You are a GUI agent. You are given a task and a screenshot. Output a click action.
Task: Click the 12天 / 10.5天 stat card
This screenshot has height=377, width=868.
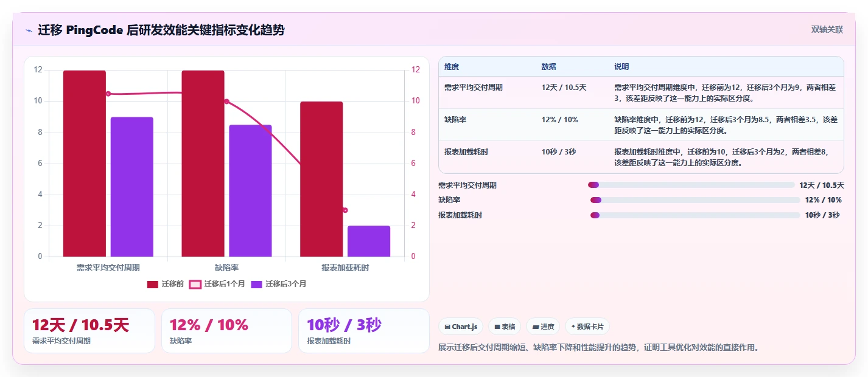click(89, 331)
